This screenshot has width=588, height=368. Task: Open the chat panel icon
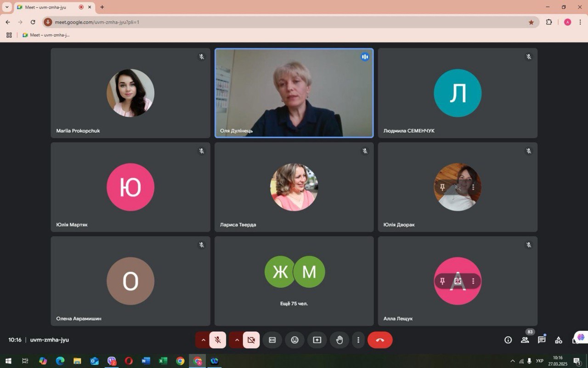(542, 340)
